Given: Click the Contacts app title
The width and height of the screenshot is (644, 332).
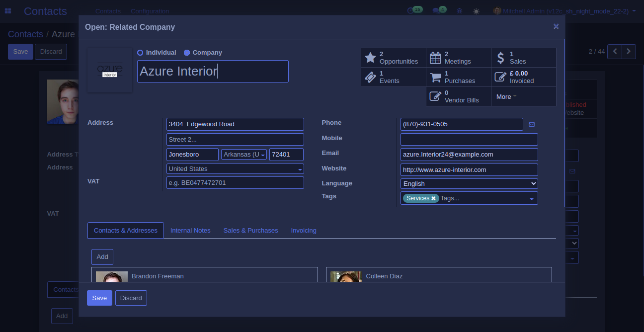Looking at the screenshot, I should click(45, 11).
